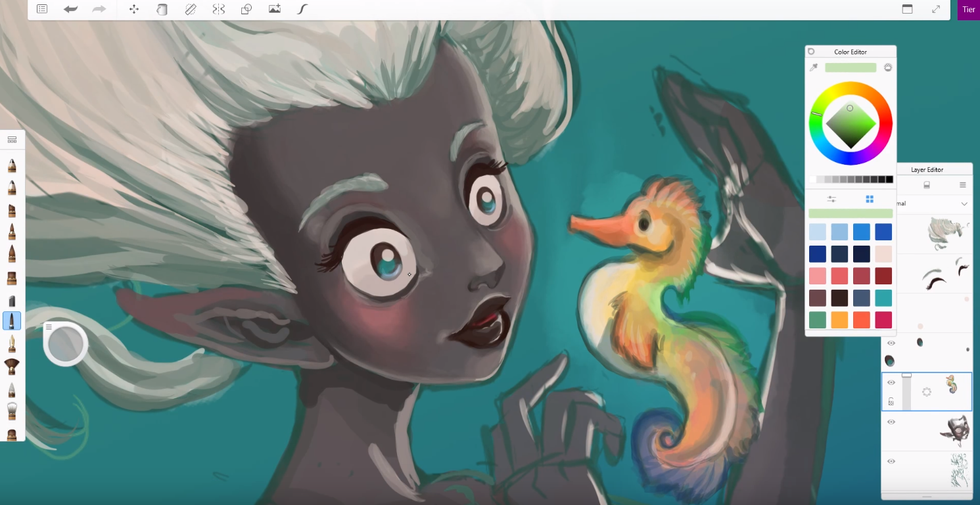Screen dimensions: 980x505
Task: Open the Draw Styles shapes tool
Action: 246,9
